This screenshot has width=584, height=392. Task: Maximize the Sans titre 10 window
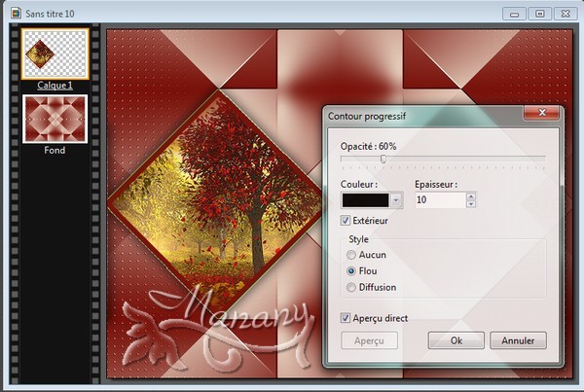point(540,15)
